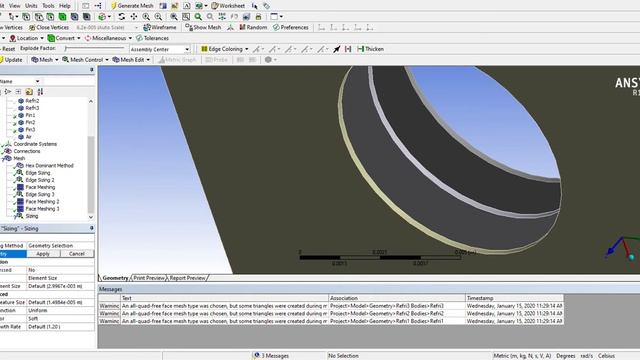Click the Growth Rate default value
Viewport: 640px width, 360px height.
(x=60, y=327)
